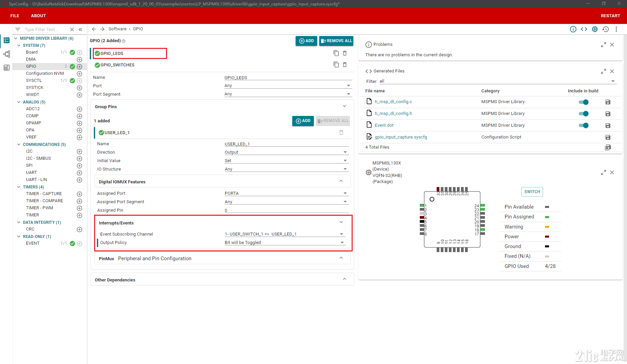
Task: Open Event Subscribing Channel dropdown
Action: [285, 234]
